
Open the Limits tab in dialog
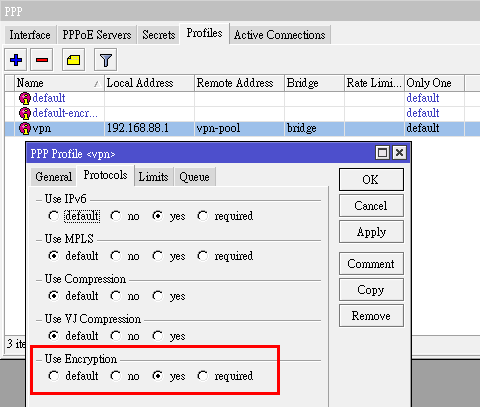click(x=153, y=177)
